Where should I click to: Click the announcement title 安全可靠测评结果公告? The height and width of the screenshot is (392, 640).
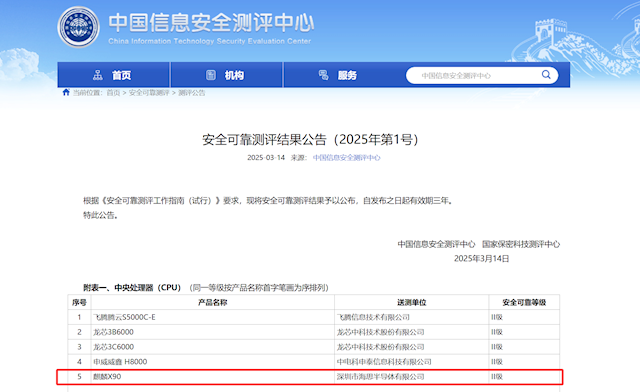pos(310,140)
